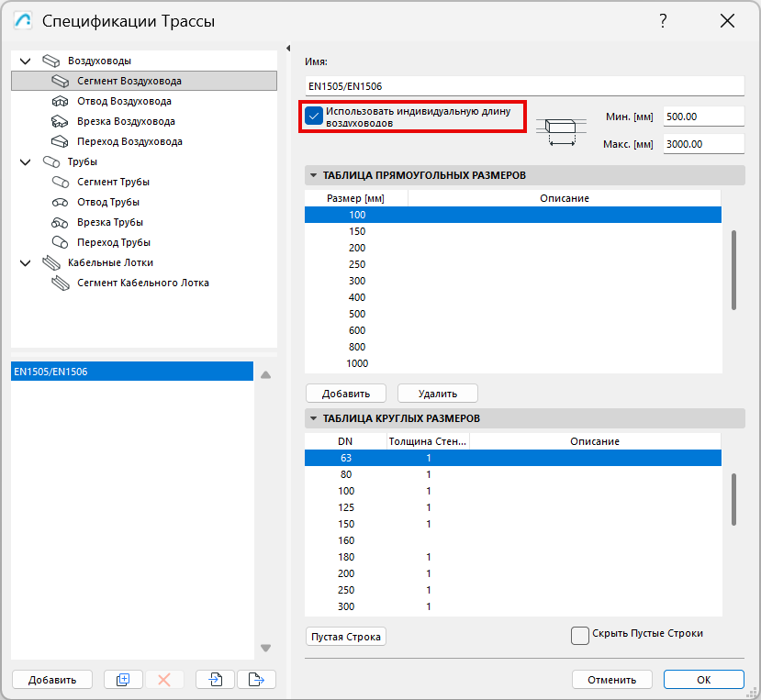The width and height of the screenshot is (761, 700).
Task: Click the Размер [мм] column header
Action: 356,198
